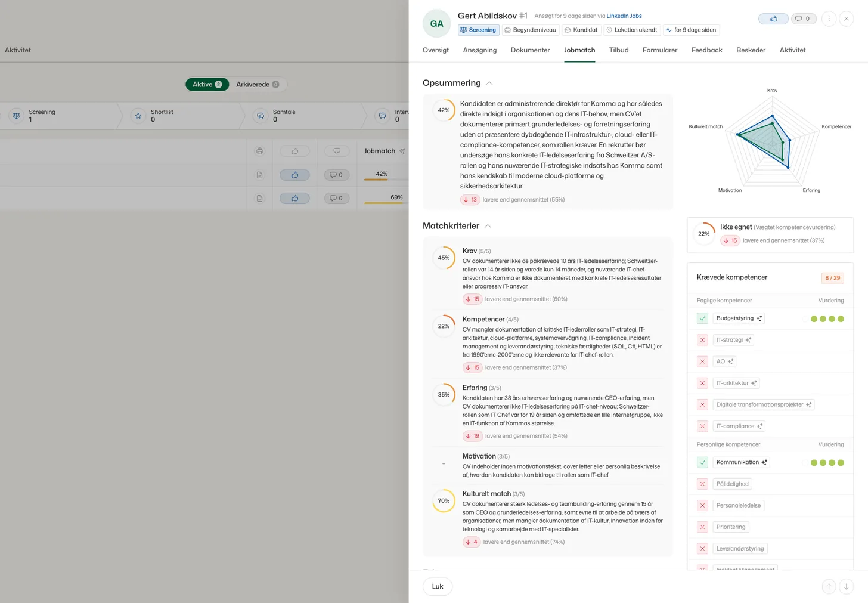This screenshot has height=603, width=868.
Task: Open the comments bubble showing 0
Action: click(x=803, y=18)
